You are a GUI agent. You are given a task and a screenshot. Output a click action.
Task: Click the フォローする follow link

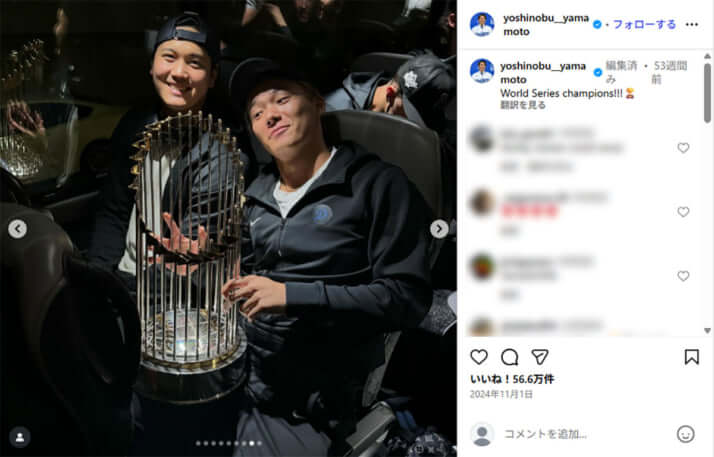tap(644, 25)
